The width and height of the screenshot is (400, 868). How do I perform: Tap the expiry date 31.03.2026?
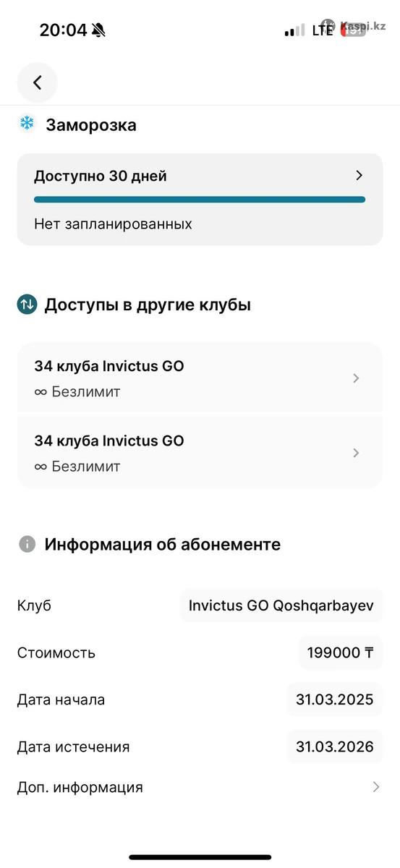(335, 746)
